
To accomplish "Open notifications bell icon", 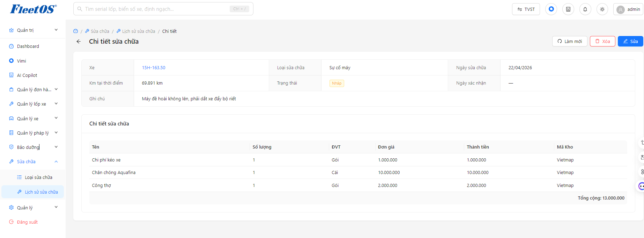I will [x=585, y=9].
